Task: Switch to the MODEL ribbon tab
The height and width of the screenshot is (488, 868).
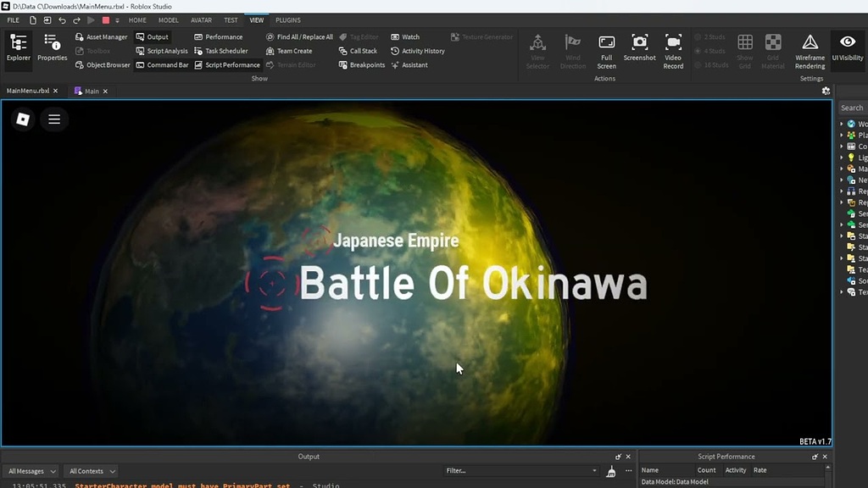Action: pyautogui.click(x=169, y=19)
